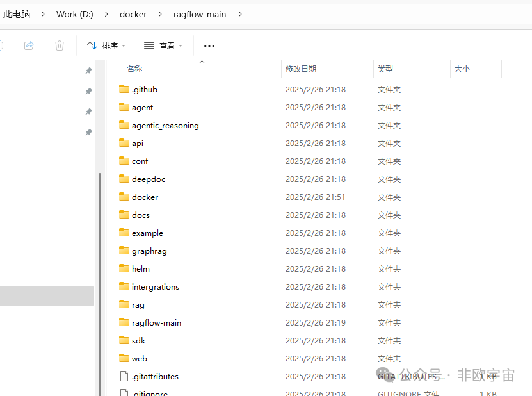Click the intergrations folder name text
Image resolution: width=532 pixels, height=396 pixels.
click(156, 287)
